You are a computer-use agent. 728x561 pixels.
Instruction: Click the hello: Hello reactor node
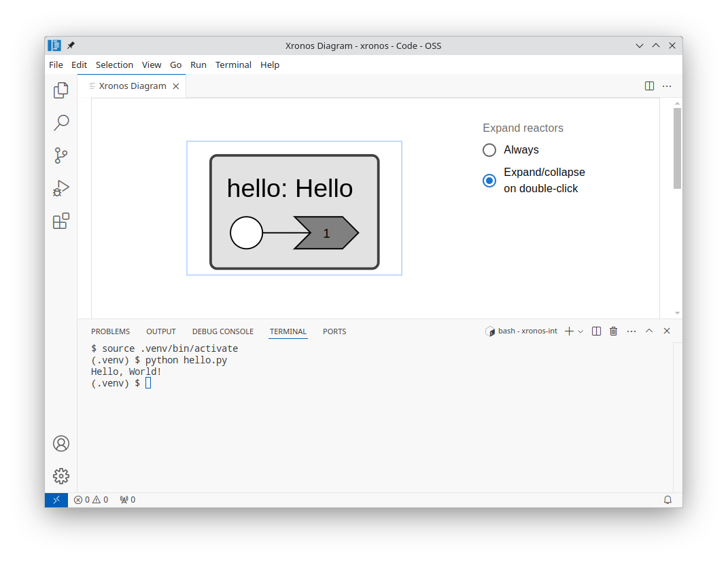pos(294,212)
